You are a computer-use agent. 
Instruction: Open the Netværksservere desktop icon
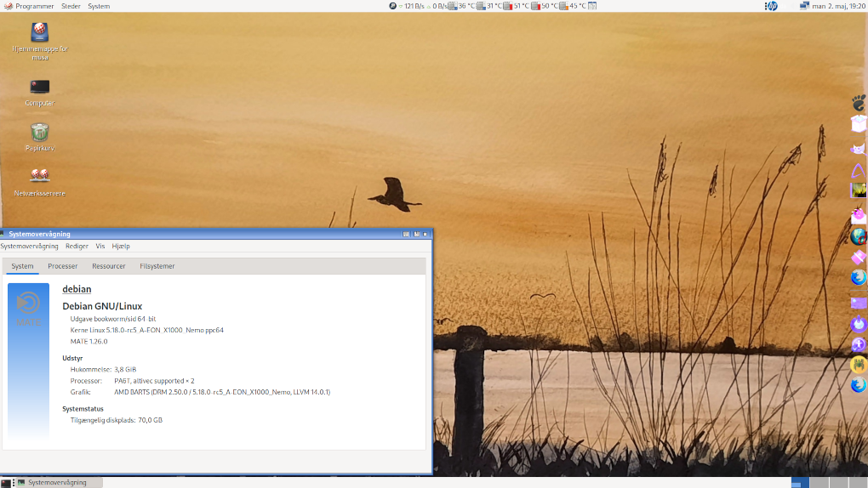(39, 176)
